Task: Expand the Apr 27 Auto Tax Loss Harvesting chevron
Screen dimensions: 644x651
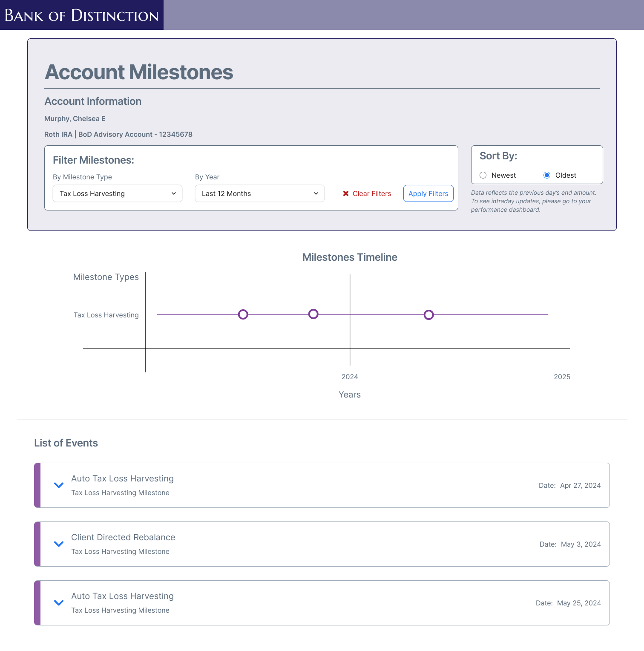Action: click(x=59, y=485)
